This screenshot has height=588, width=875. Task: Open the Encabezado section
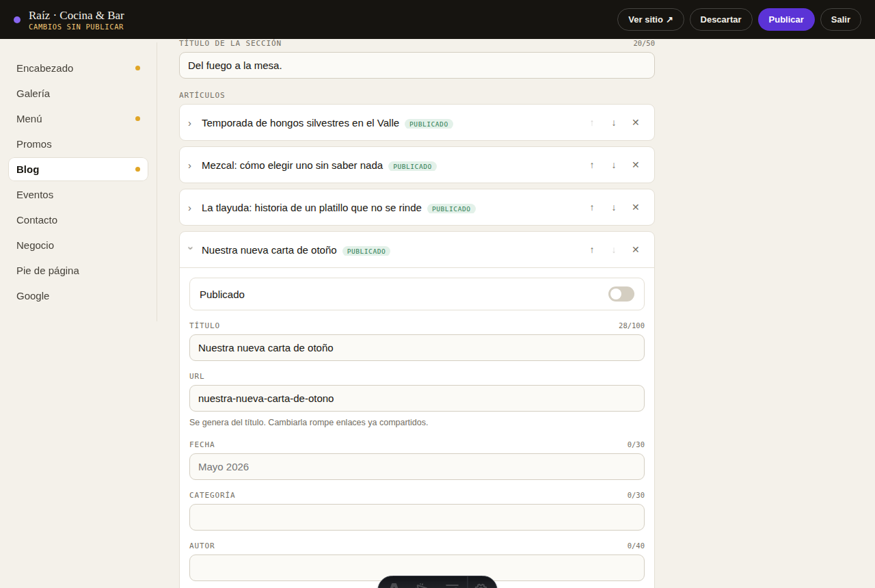(78, 68)
